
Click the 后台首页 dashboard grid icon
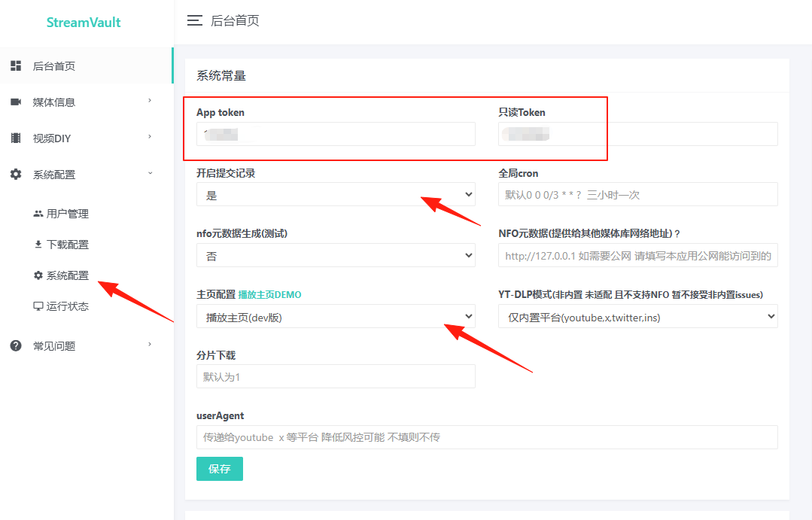[x=16, y=65]
